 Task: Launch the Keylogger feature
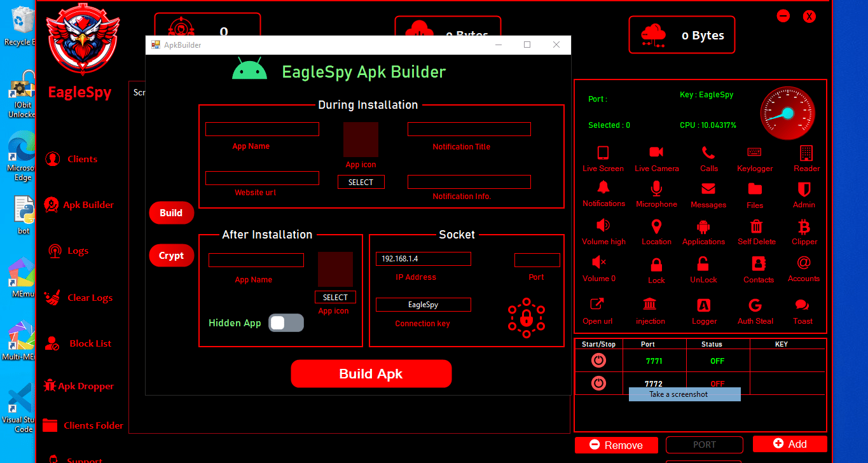(754, 157)
